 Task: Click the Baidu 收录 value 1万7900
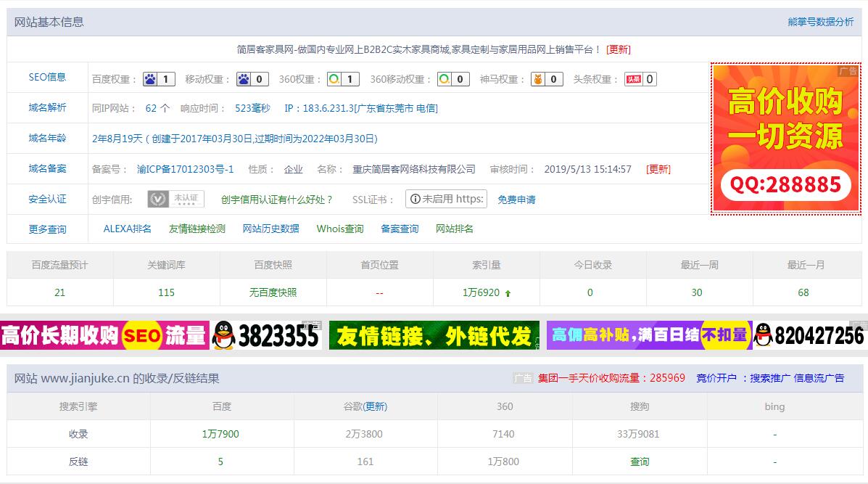point(220,434)
